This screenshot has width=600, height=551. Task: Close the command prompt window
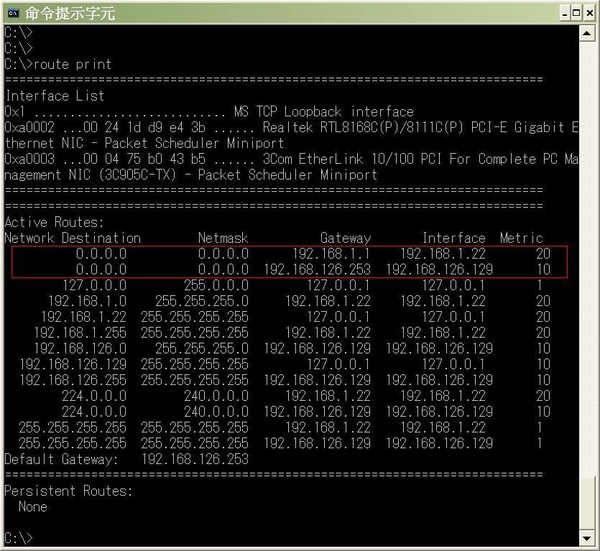(590, 13)
